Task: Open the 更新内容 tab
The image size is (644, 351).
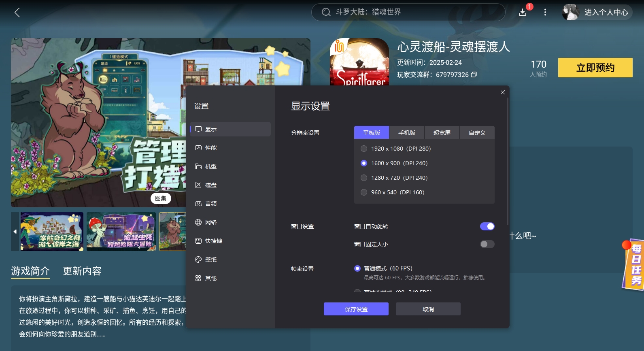Action: pos(82,271)
